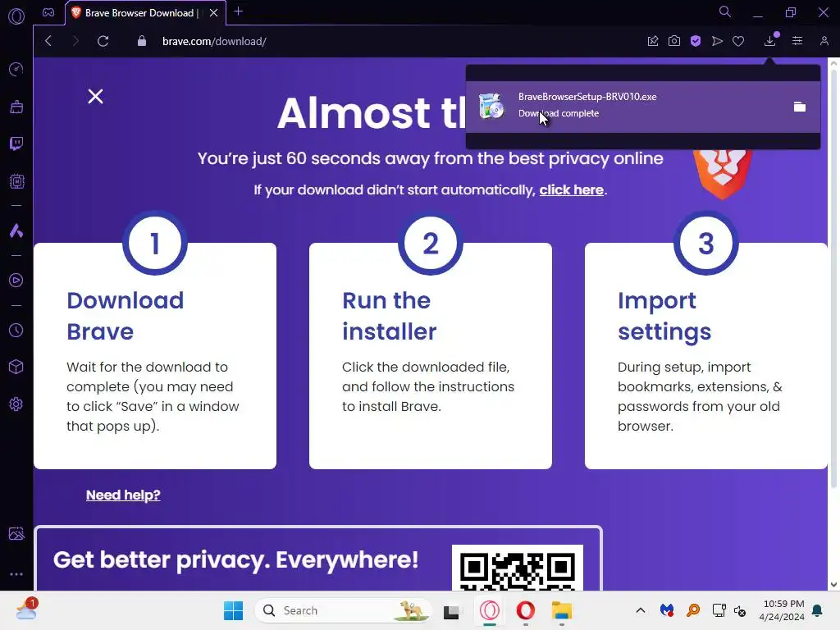Click the padlock site security icon

click(141, 41)
